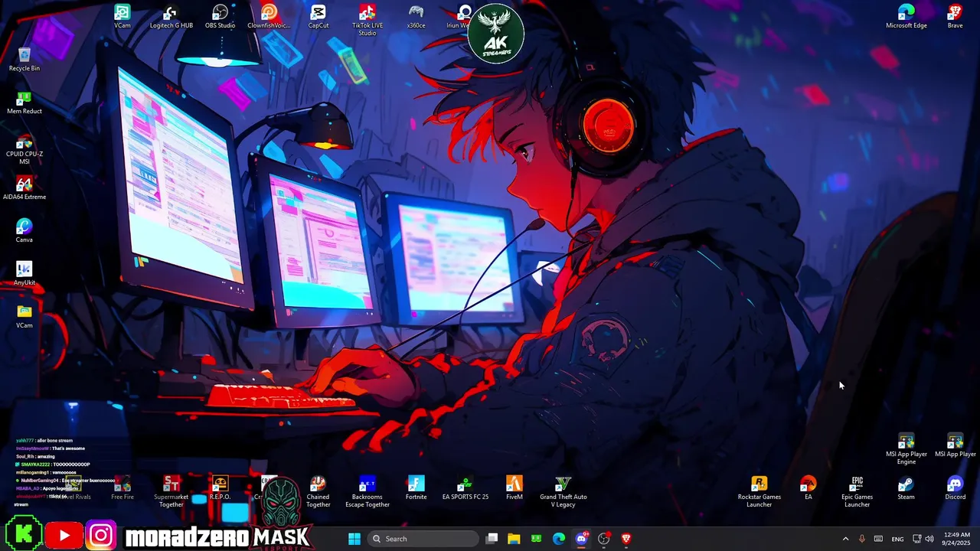Click the green app icon on taskbar
Viewport: 980px width, 551px height.
point(536,539)
